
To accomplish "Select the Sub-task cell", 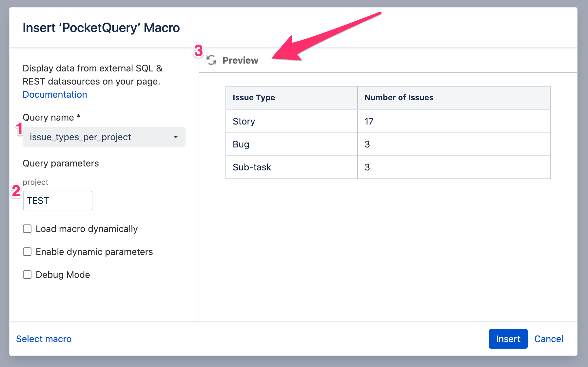I will pos(291,167).
